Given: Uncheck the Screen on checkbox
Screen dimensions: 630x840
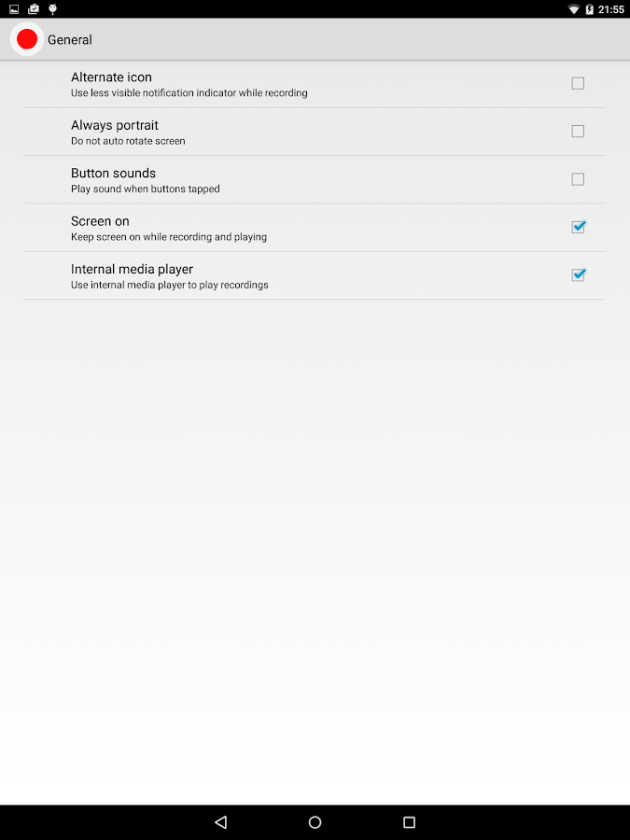Looking at the screenshot, I should pos(578,227).
